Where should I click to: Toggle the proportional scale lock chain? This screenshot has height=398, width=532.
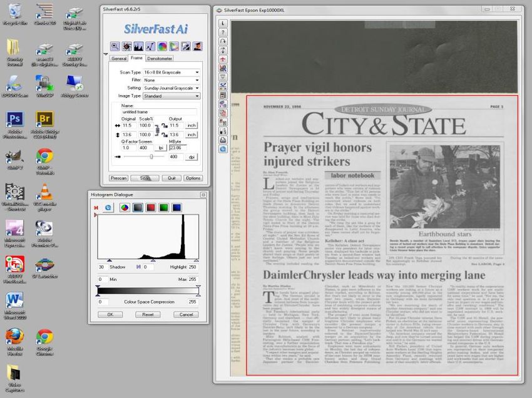pyautogui.click(x=156, y=130)
